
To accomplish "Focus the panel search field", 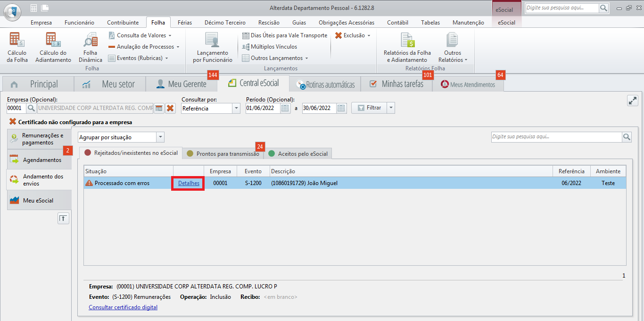I will point(556,137).
